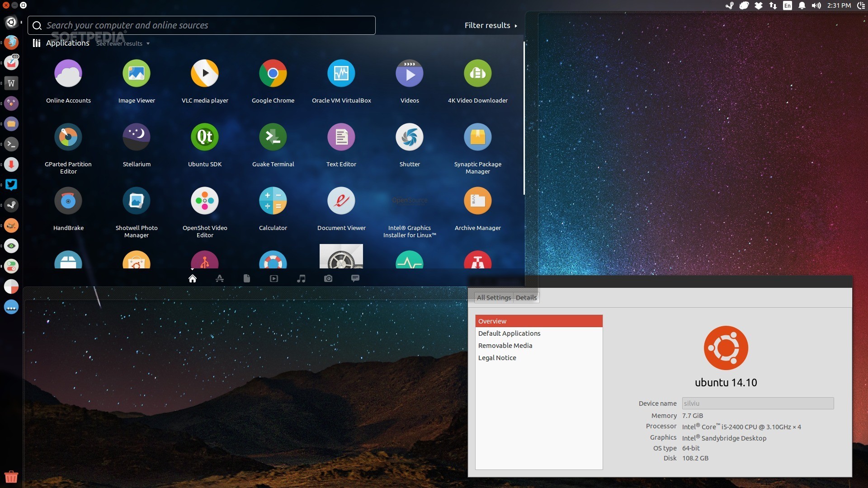Viewport: 868px width, 488px height.
Task: Start Oracle VM VirtualBox
Action: [x=341, y=74]
